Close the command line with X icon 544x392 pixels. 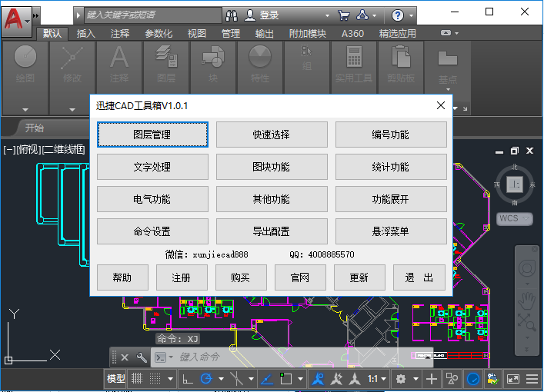tap(125, 357)
